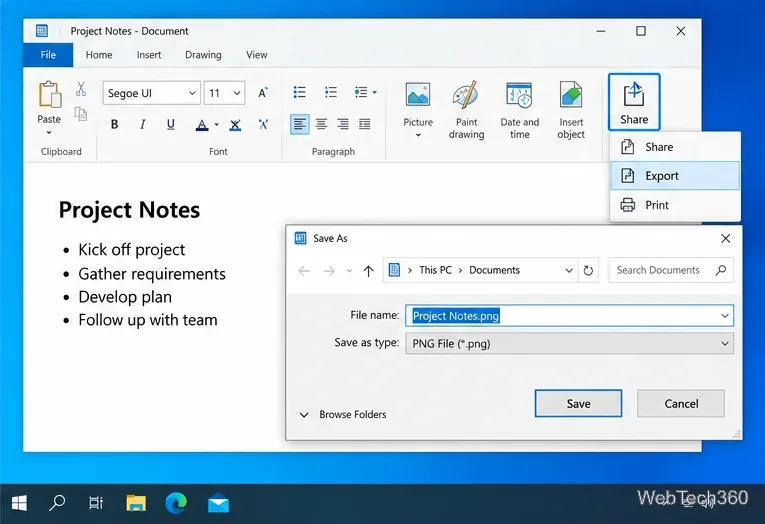765x524 pixels.
Task: Click the File name text field
Action: click(569, 316)
